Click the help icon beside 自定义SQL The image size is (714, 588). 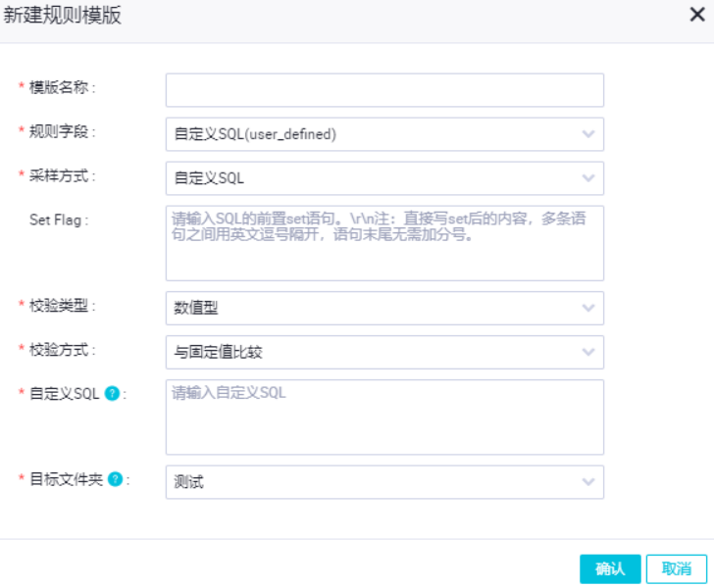pyautogui.click(x=113, y=394)
